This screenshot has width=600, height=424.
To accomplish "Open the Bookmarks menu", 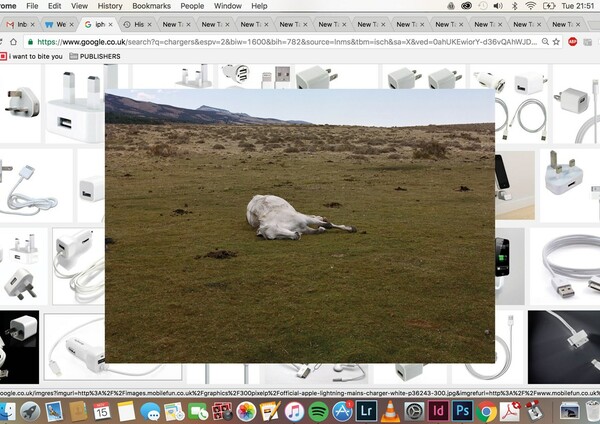I will (x=152, y=6).
